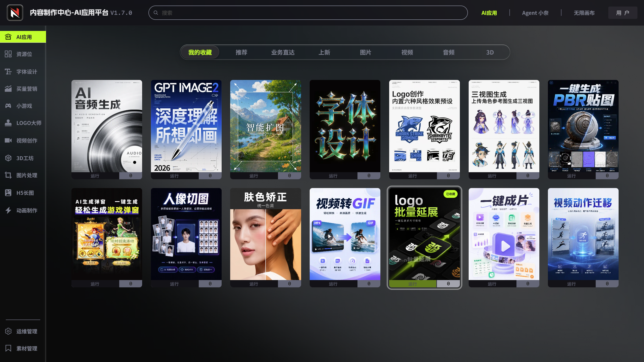Open AI应用 home icon in sidebar
The height and width of the screenshot is (362, 644).
[8, 37]
